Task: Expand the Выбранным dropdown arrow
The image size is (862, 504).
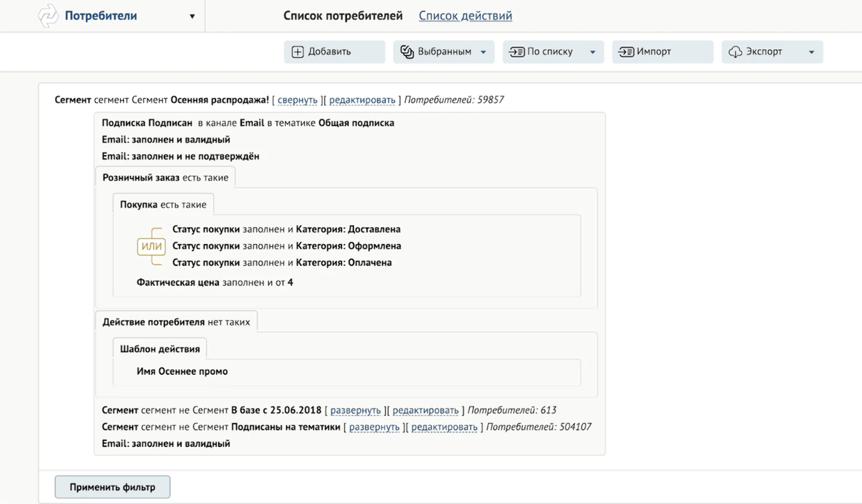Action: [484, 52]
